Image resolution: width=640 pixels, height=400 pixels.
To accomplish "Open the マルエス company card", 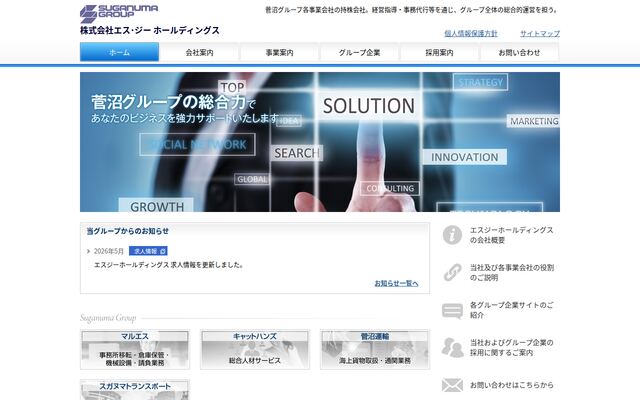I will 135,350.
